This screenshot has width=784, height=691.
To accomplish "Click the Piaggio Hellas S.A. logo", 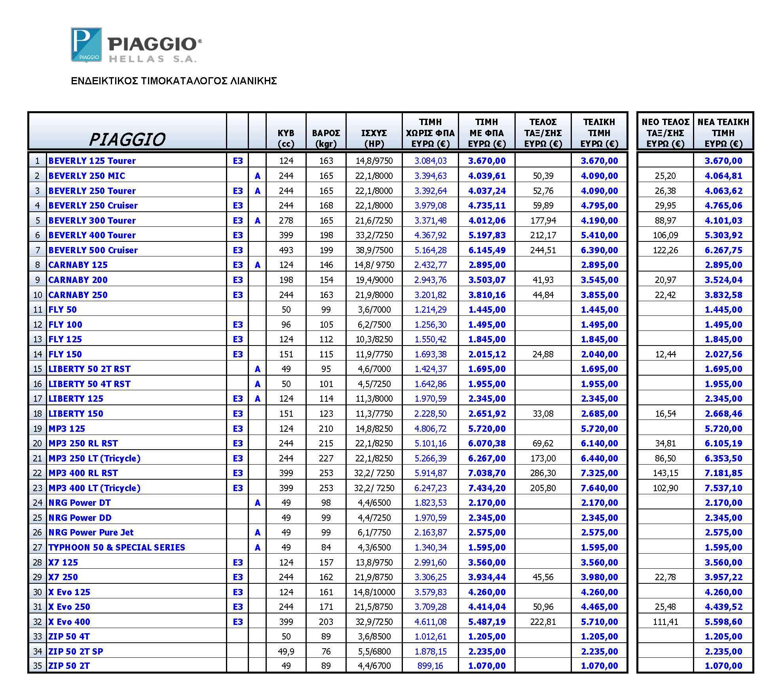I will click(x=136, y=45).
